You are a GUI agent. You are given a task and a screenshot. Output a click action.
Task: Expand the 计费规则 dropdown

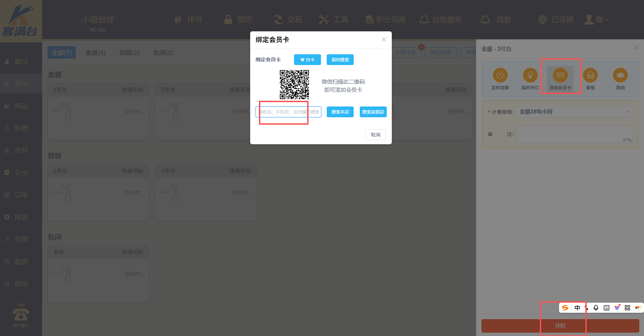tap(574, 112)
